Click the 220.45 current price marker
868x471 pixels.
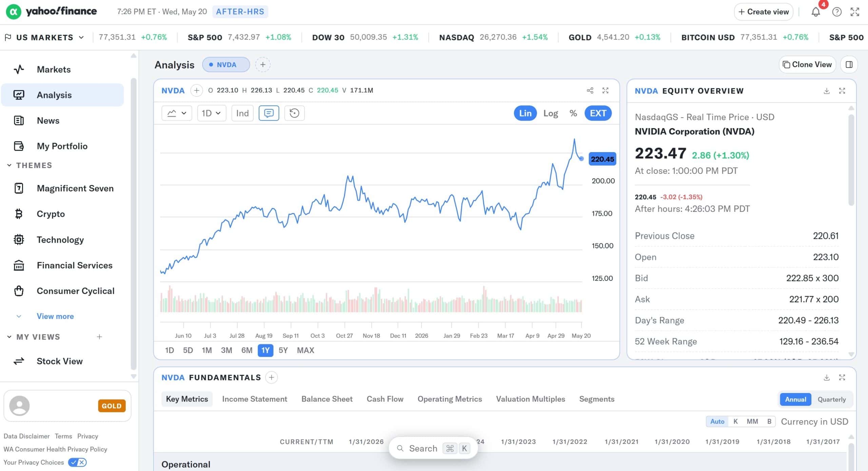coord(602,159)
